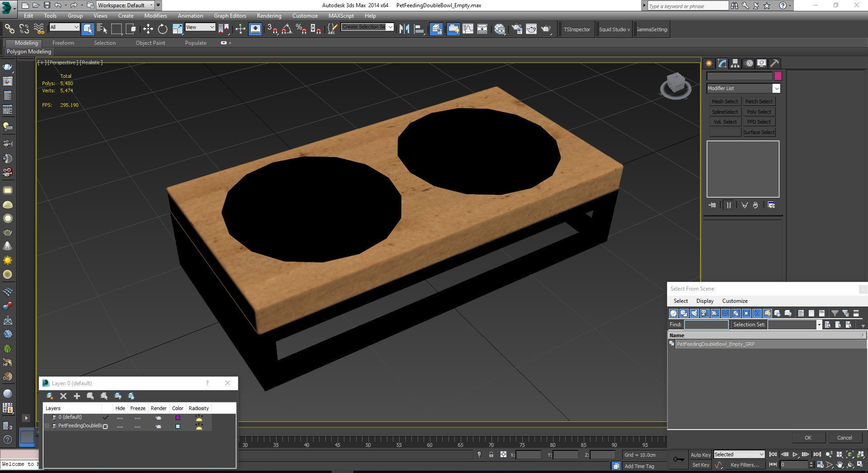Click the Realistic shading label menu
This screenshot has height=473, width=868.
91,62
